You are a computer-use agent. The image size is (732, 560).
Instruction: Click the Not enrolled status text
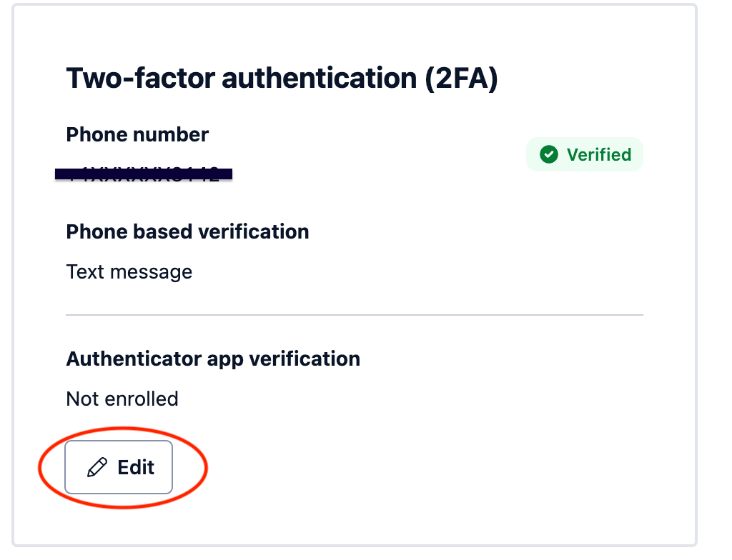click(122, 399)
